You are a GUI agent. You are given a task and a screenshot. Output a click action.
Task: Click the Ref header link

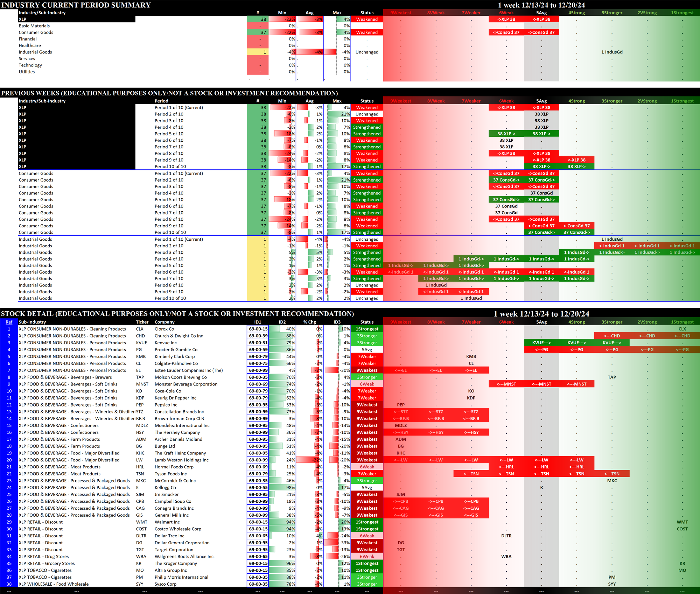pos(9,322)
